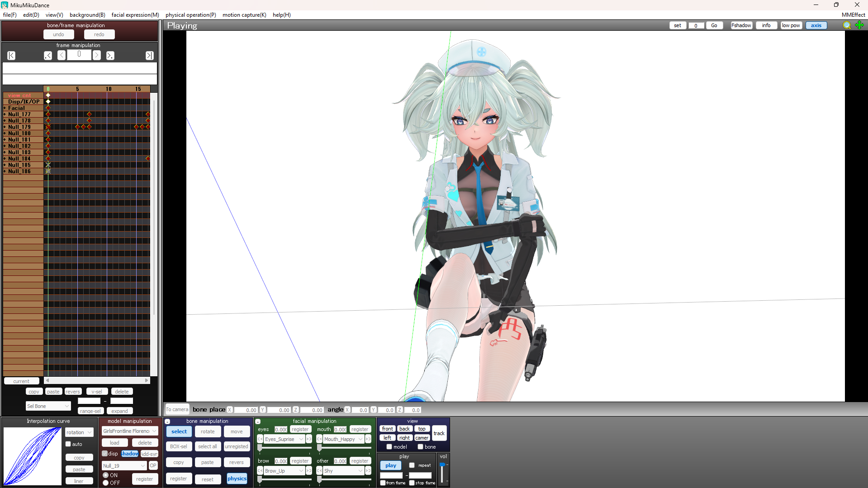
Task: Select the Null_179 keyframe diamond at frame 5
Action: (x=77, y=127)
